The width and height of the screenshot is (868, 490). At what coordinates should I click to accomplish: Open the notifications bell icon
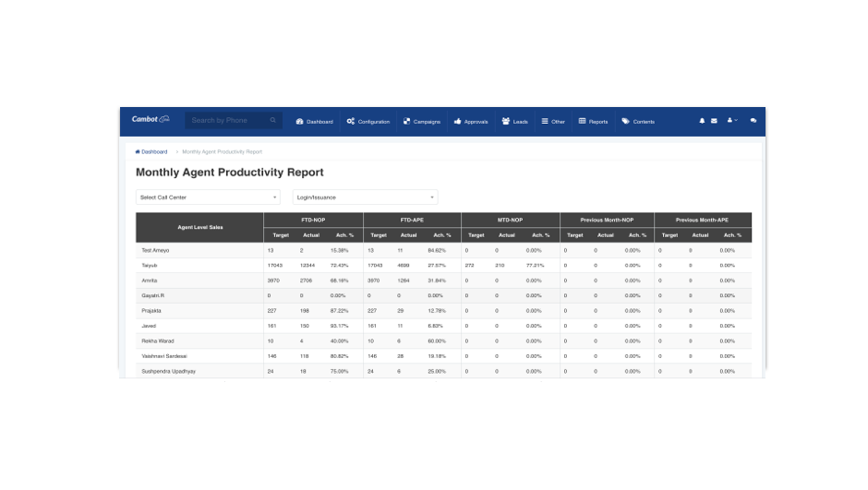coord(702,121)
